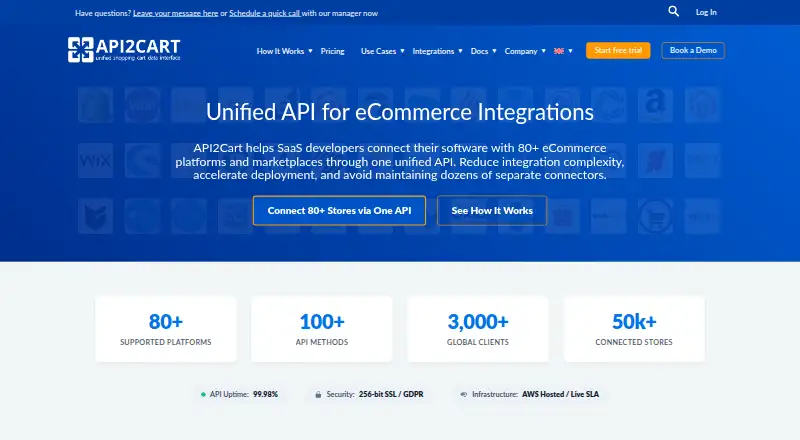Follow the Schedule a quick call link
This screenshot has height=440, width=800.
pos(265,13)
